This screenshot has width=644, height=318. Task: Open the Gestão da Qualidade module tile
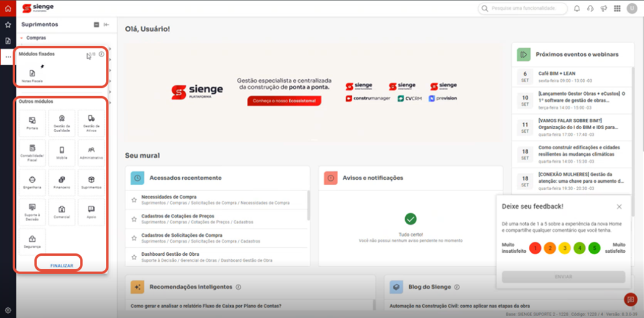coord(62,123)
